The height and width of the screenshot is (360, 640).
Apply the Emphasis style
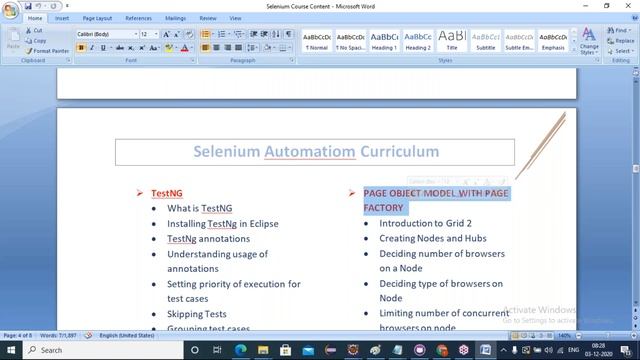point(553,41)
